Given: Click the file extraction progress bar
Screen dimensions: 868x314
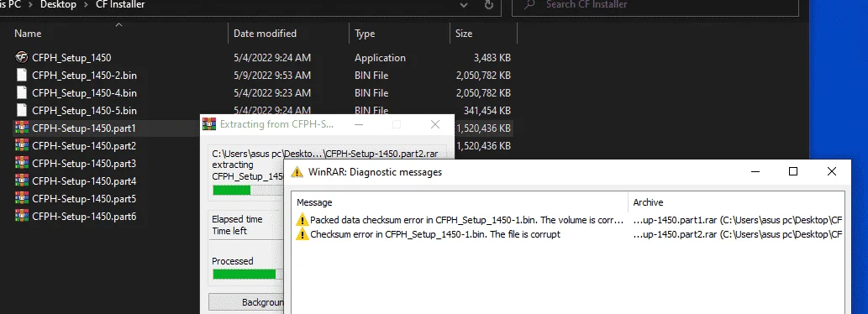Looking at the screenshot, I should (x=248, y=191).
